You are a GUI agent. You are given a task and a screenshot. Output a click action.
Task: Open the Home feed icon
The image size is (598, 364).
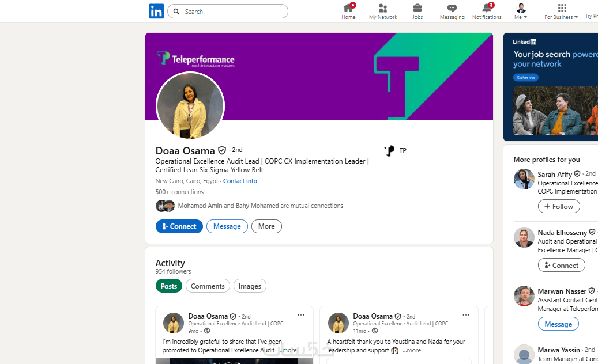coord(348,12)
